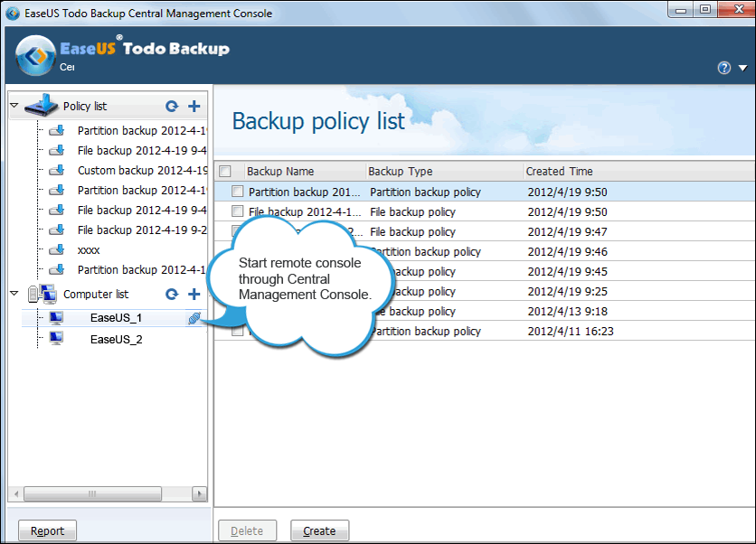This screenshot has height=544, width=756.
Task: Click the xxxx policy icon in the tree
Action: [x=56, y=250]
